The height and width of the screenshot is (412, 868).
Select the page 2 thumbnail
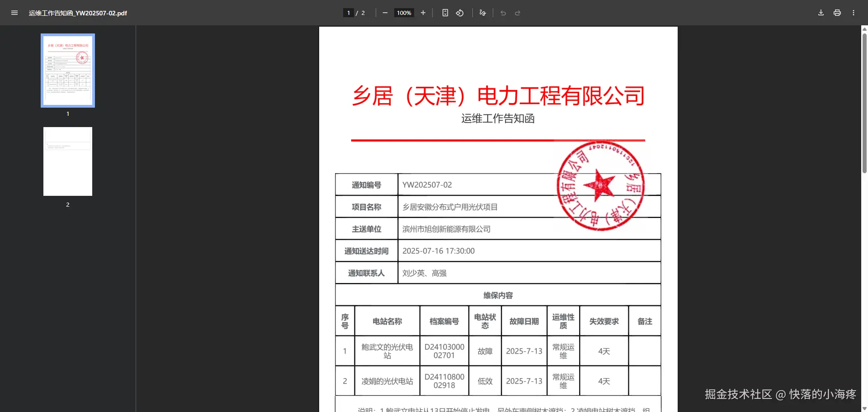click(x=68, y=161)
